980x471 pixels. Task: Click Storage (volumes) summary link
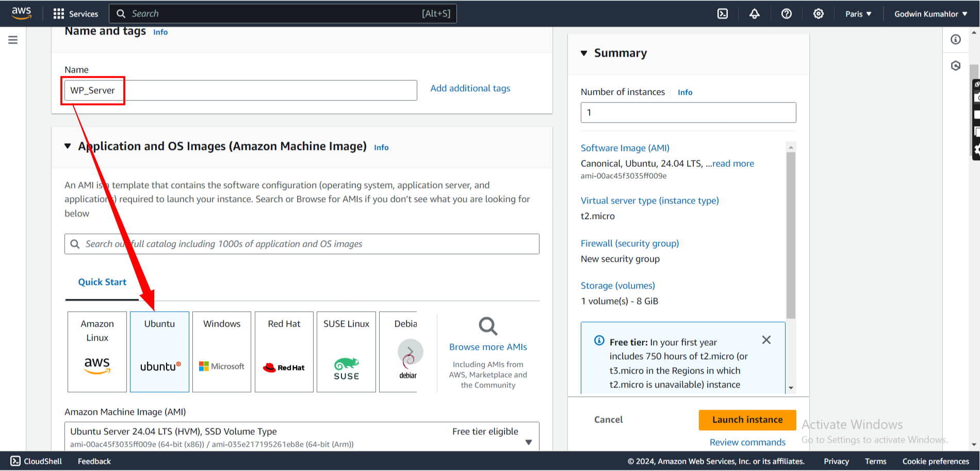618,285
